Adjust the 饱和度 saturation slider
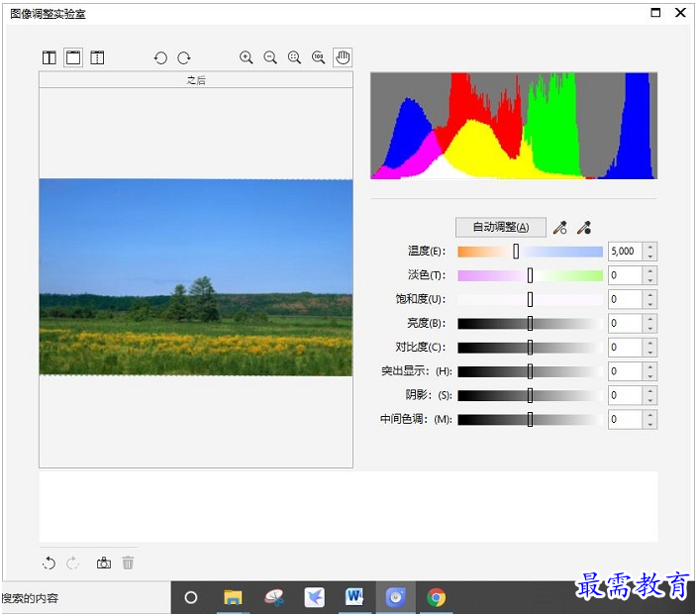The image size is (698, 616). 530,300
